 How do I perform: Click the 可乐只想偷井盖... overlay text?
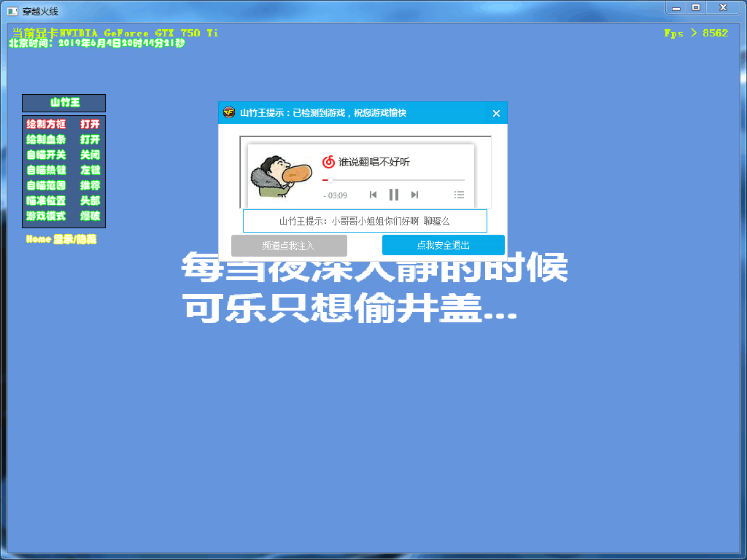pos(349,308)
